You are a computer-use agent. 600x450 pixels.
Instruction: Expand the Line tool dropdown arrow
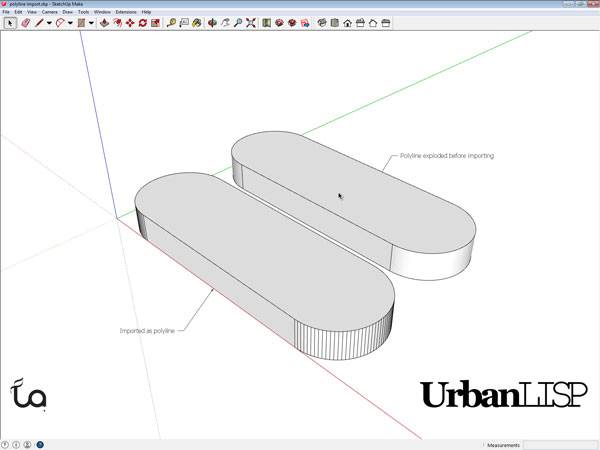coord(49,22)
